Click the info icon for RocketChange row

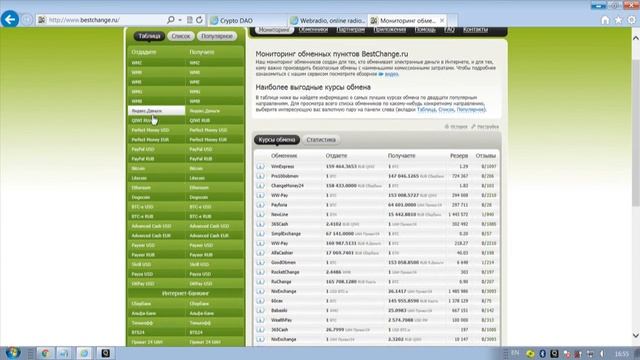click(x=260, y=272)
